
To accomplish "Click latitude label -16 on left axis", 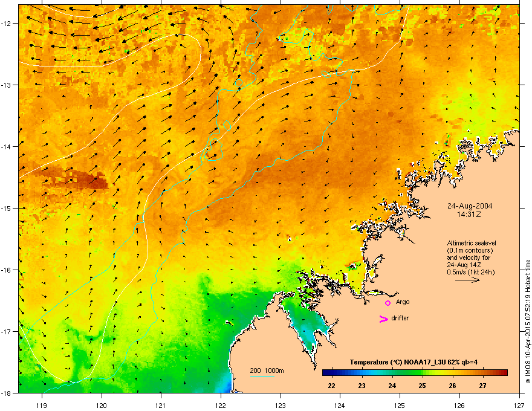I will coord(7,270).
